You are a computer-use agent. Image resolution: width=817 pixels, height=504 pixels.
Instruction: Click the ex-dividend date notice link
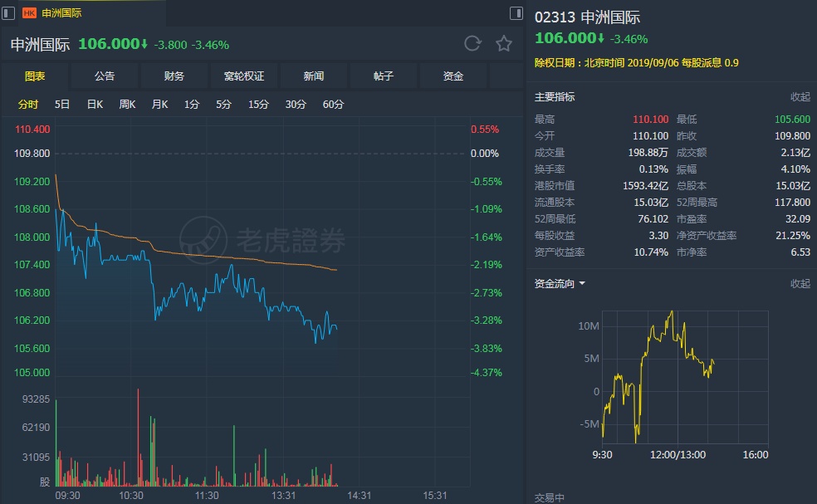pyautogui.click(x=636, y=62)
